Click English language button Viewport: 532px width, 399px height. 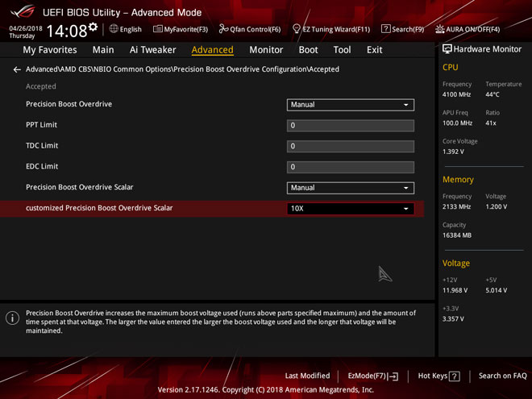pos(126,29)
